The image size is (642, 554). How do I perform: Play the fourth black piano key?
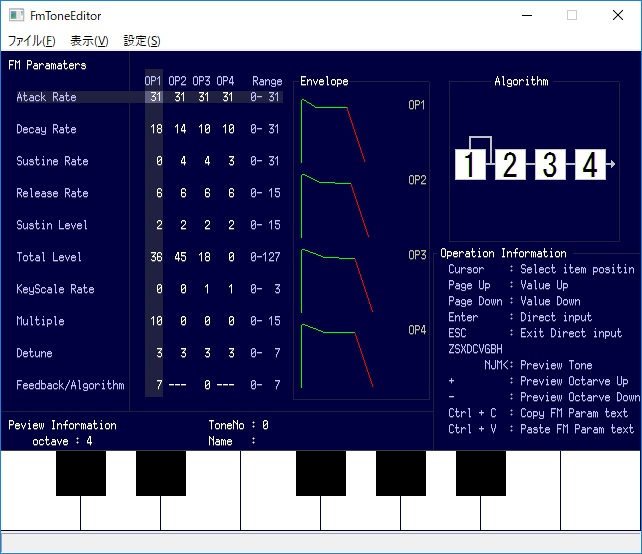[x=401, y=473]
